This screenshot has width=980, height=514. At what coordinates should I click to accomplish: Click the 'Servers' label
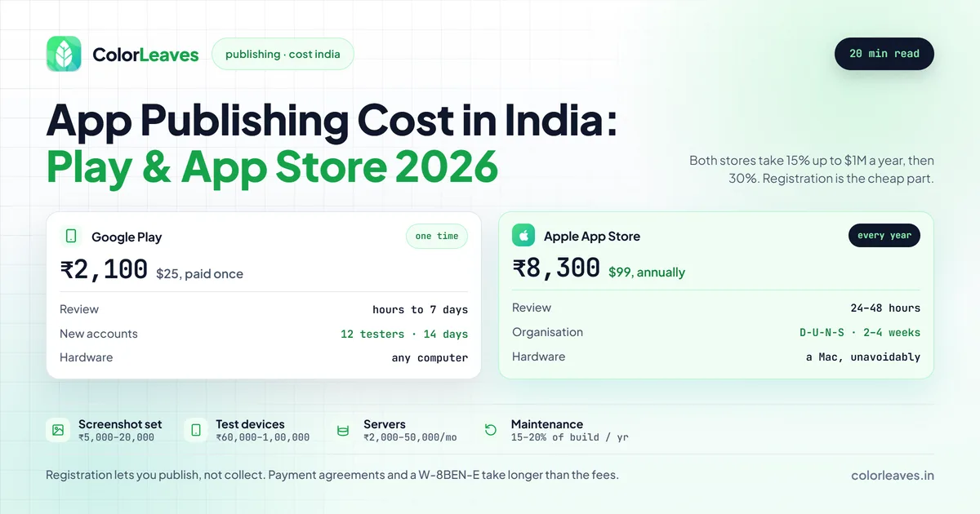click(x=385, y=424)
